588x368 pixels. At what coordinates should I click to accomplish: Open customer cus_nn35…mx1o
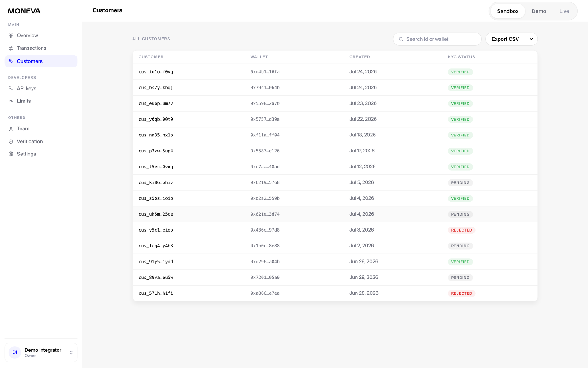point(335,135)
